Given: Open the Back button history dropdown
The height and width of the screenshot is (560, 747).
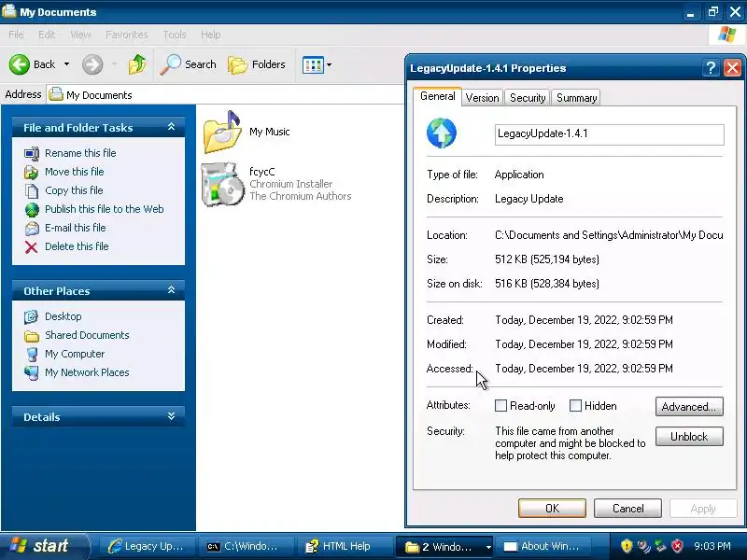Looking at the screenshot, I should pyautogui.click(x=66, y=64).
